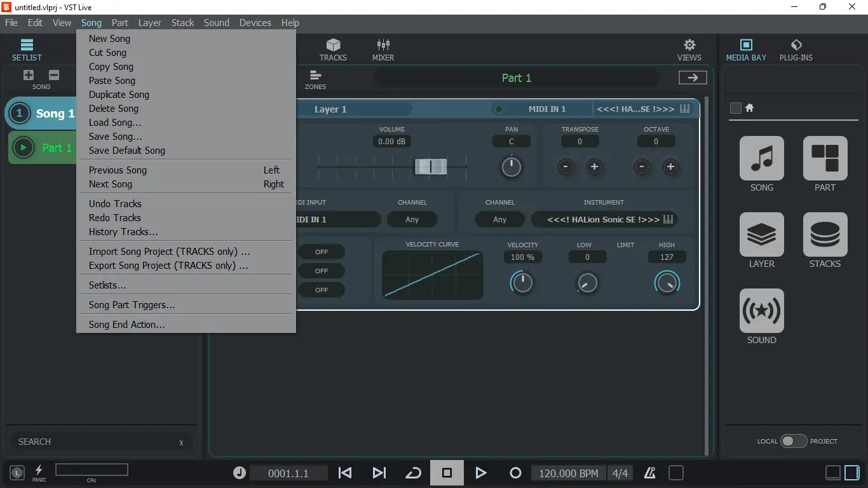Toggle the Layer 1 MIDI activity indicator
The width and height of the screenshot is (868, 488).
click(499, 109)
